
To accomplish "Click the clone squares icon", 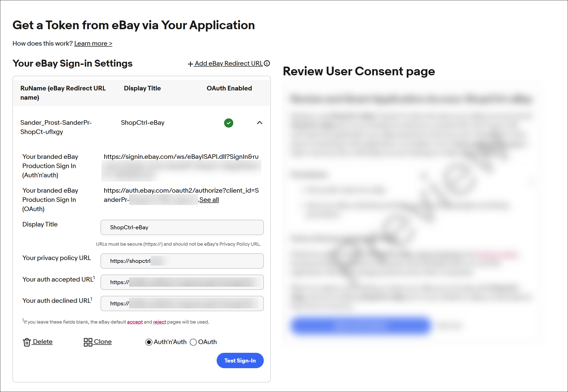I will (88, 342).
